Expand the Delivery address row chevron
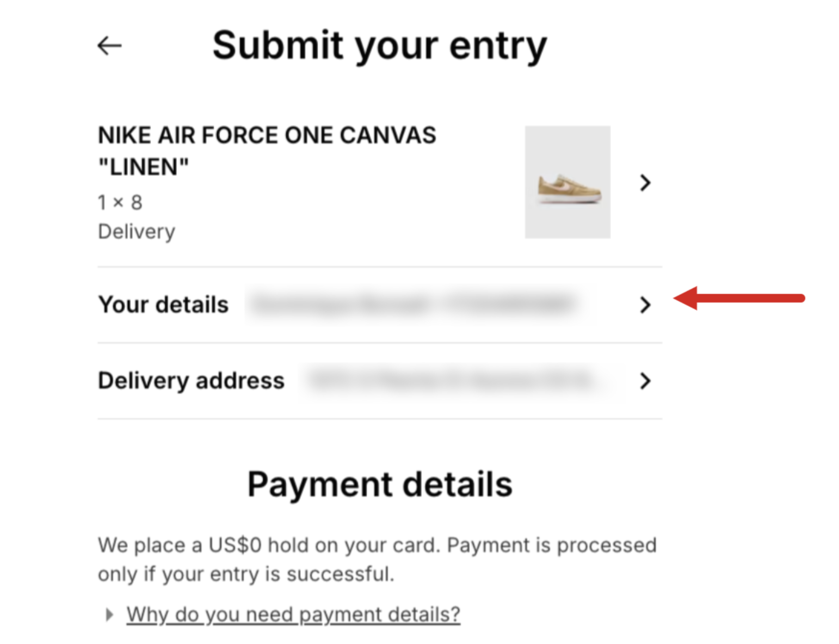Image resolution: width=839 pixels, height=644 pixels. tap(645, 381)
